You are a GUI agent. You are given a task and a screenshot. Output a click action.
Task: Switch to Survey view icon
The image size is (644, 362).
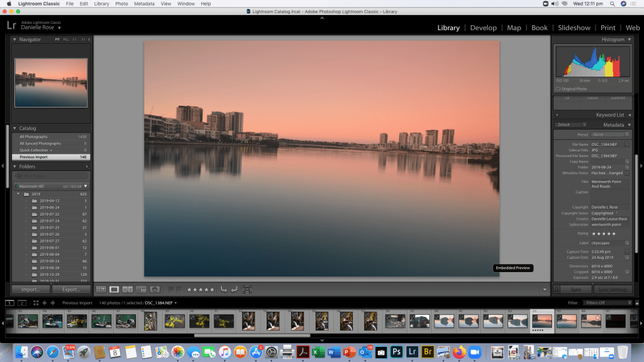[141, 290]
